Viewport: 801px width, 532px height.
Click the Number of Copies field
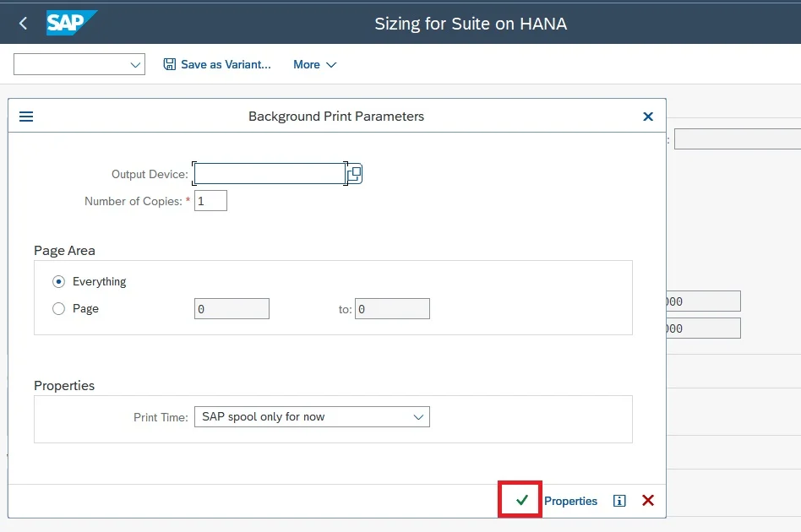coord(210,201)
